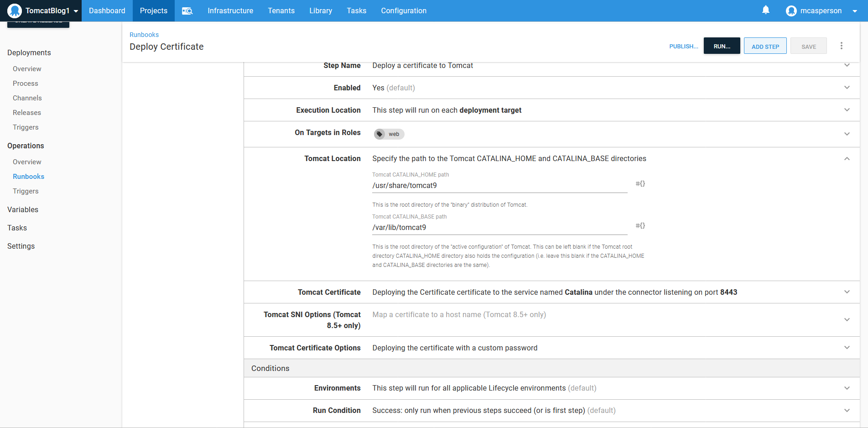Click the notifications bell icon

click(766, 10)
